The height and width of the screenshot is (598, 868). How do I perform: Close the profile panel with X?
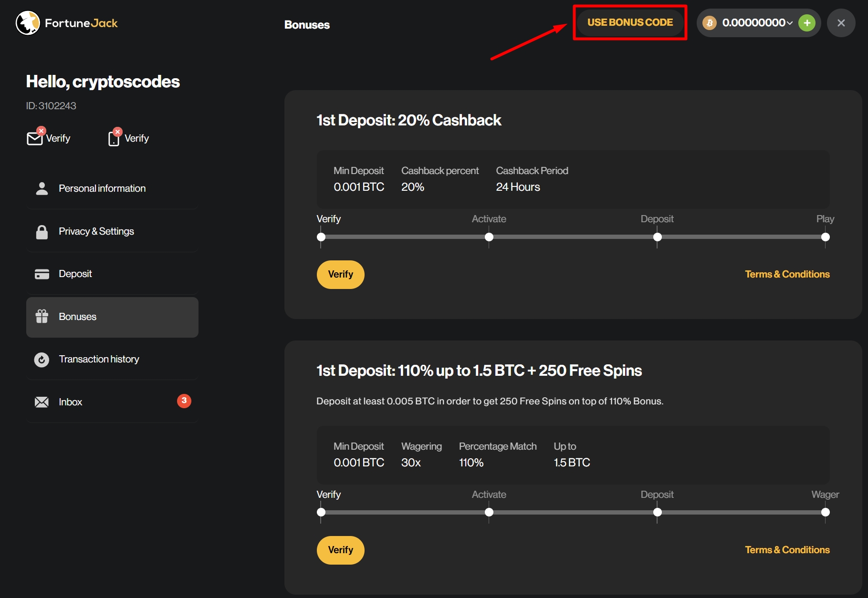[x=841, y=23]
